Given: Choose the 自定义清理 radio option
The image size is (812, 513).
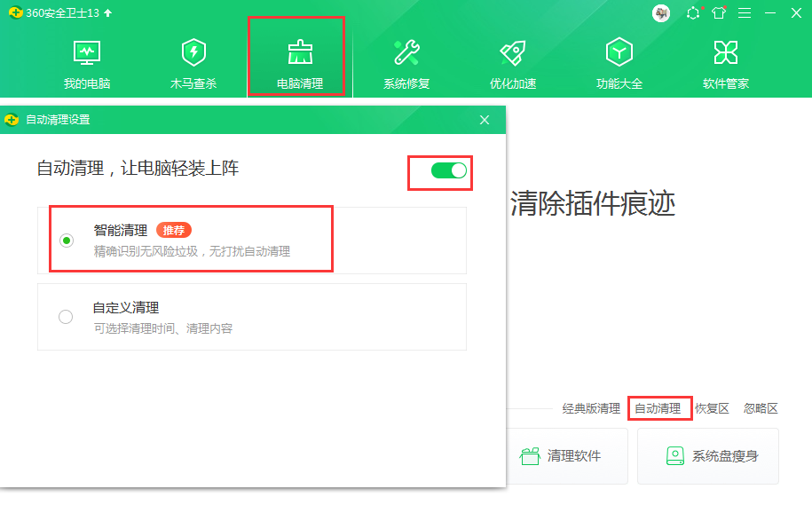Looking at the screenshot, I should pos(66,317).
